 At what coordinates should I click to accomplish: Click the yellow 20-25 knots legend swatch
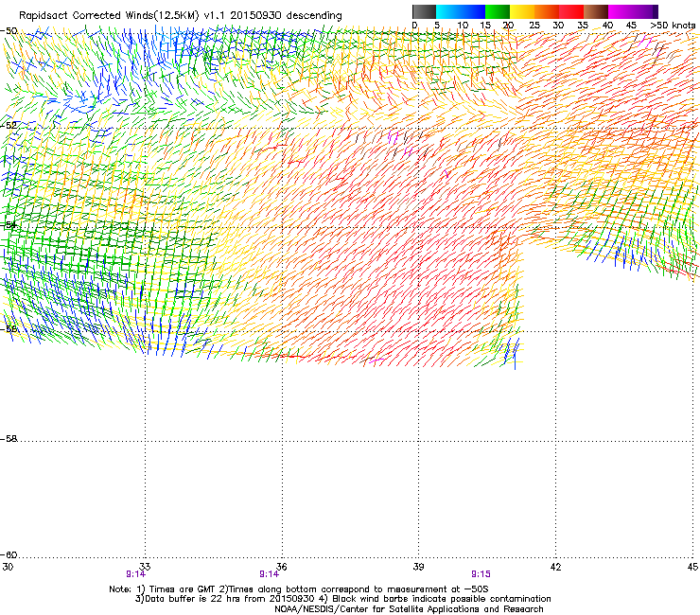[x=522, y=11]
